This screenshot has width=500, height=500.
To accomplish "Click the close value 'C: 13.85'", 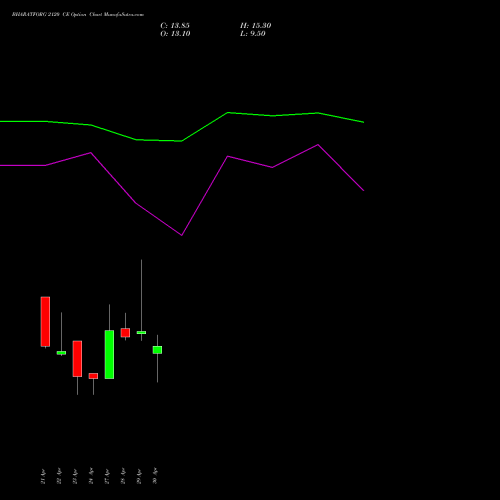I will (175, 26).
